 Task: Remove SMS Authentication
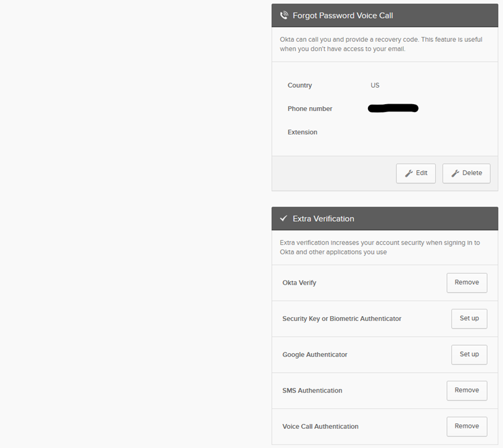(467, 390)
